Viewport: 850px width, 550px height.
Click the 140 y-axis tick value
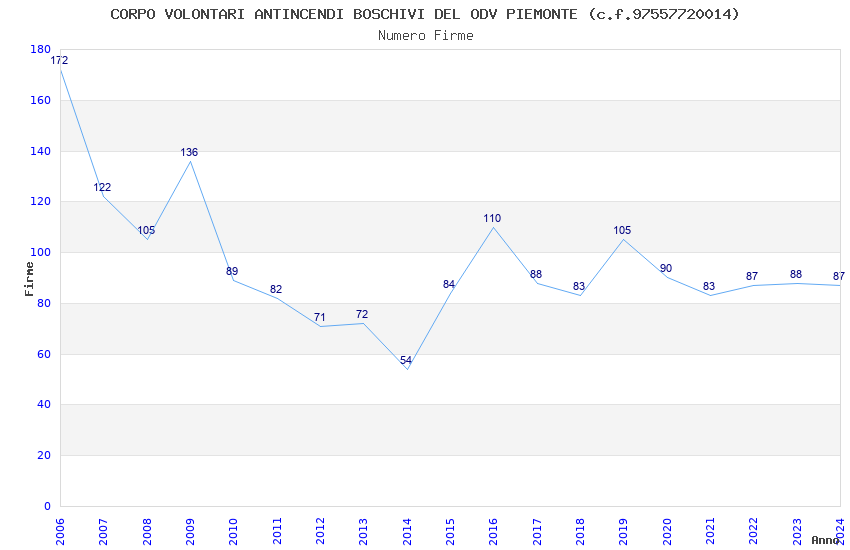pyautogui.click(x=41, y=151)
